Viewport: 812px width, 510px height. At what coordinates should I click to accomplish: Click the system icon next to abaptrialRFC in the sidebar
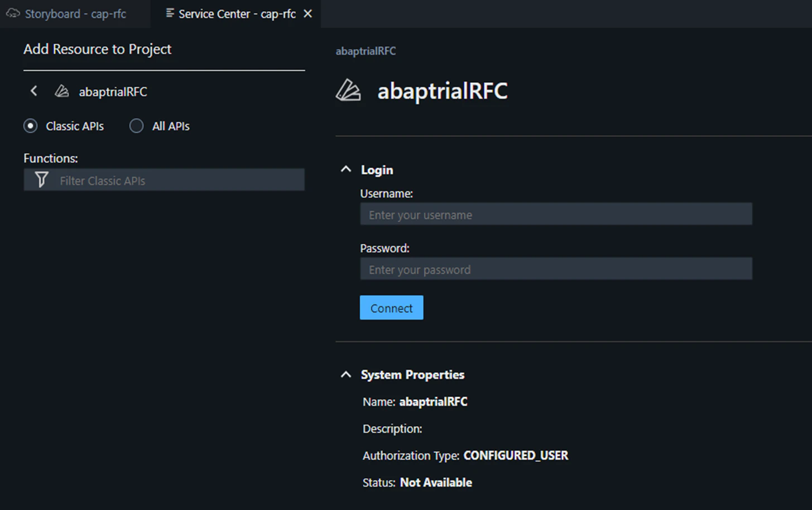pos(61,91)
